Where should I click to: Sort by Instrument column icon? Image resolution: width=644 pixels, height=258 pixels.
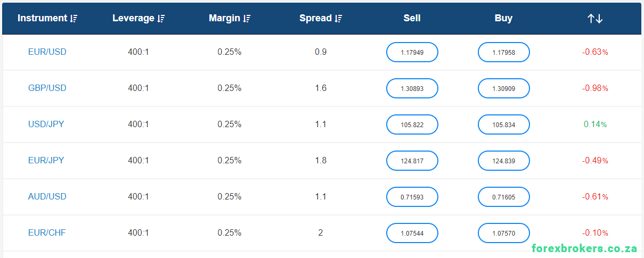[x=74, y=19]
